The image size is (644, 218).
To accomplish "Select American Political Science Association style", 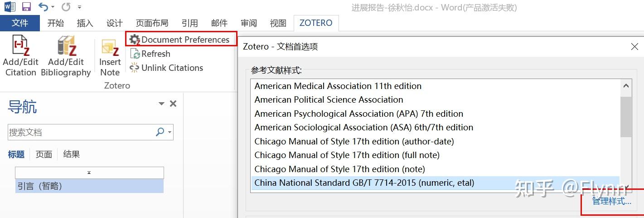I will click(435, 99).
